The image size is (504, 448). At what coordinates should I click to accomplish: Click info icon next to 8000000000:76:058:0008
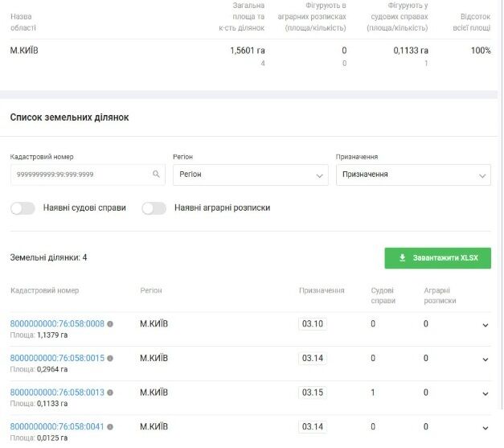110,324
